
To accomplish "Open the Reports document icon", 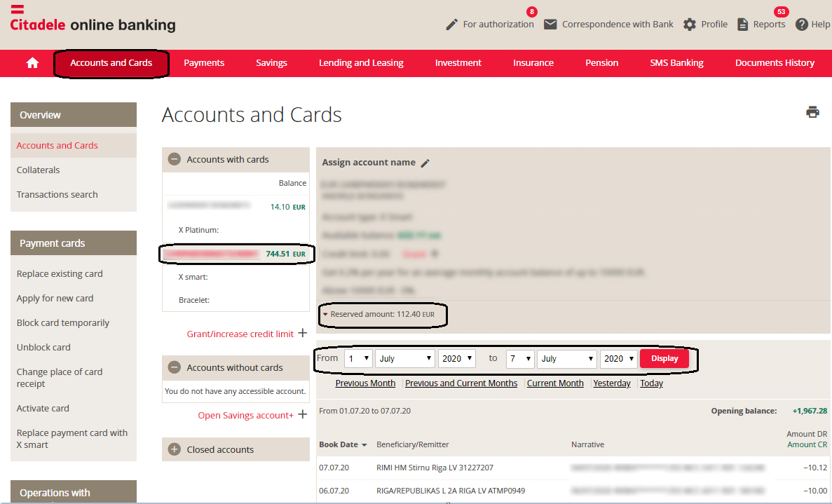I will [743, 25].
